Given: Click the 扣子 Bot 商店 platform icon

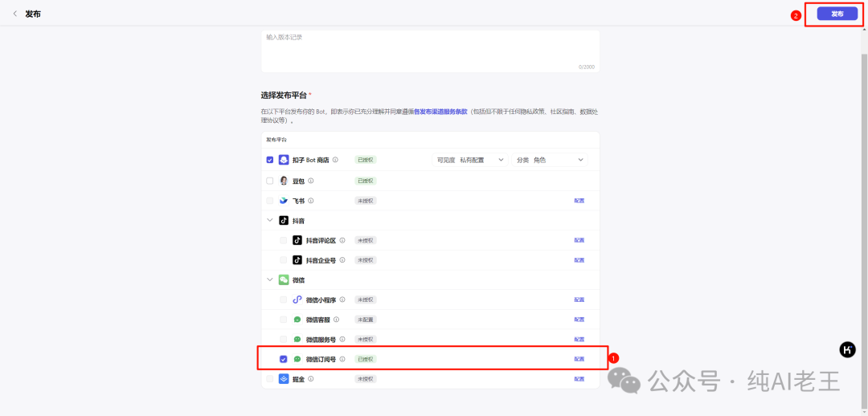Looking at the screenshot, I should pyautogui.click(x=284, y=160).
